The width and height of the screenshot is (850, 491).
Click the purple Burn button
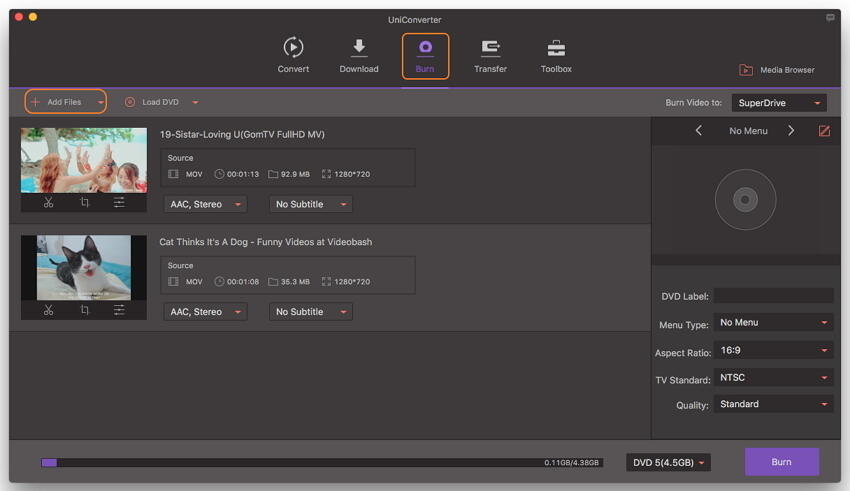point(781,462)
